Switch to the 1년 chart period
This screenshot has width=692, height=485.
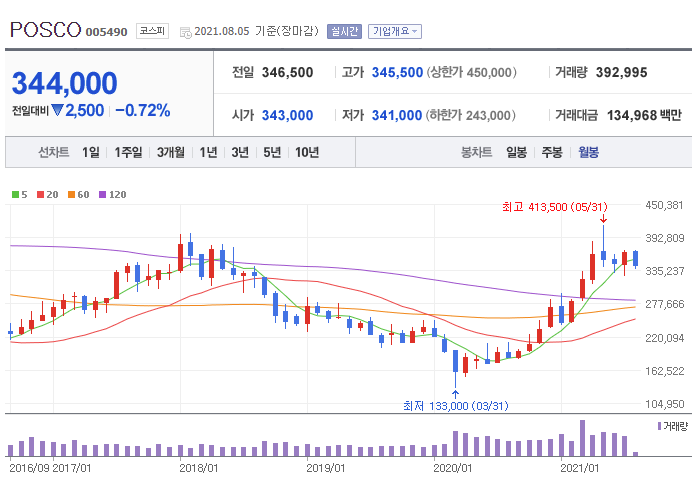click(x=208, y=152)
